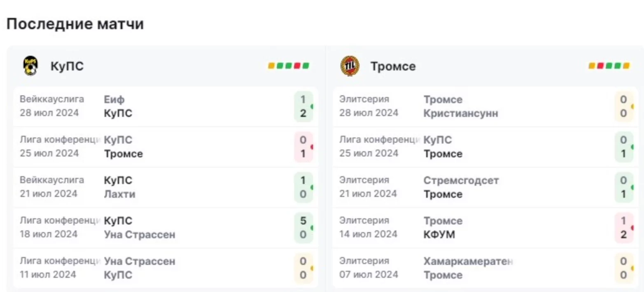
Task: Select the last green form dot for Тромсе
Action: (x=618, y=66)
